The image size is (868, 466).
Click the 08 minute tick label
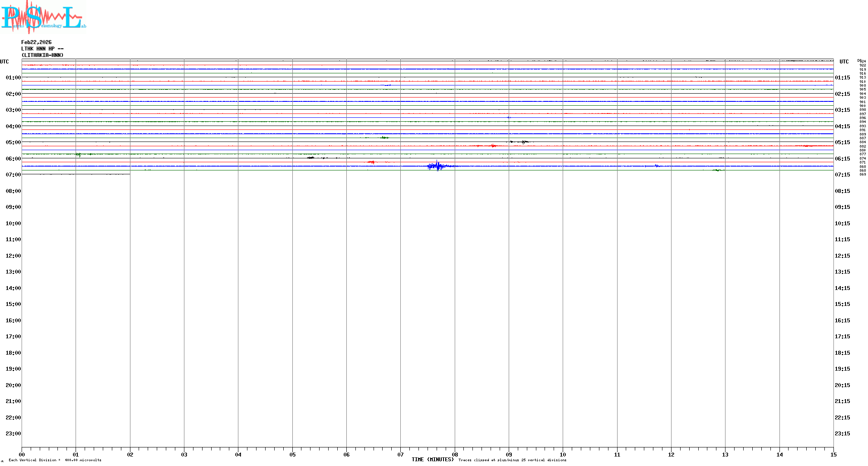point(455,454)
